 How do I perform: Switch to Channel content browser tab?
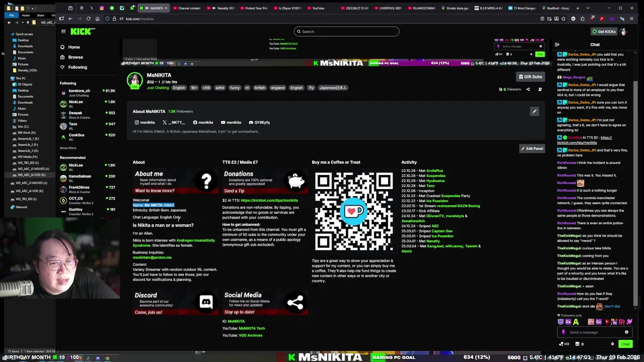pyautogui.click(x=186, y=8)
